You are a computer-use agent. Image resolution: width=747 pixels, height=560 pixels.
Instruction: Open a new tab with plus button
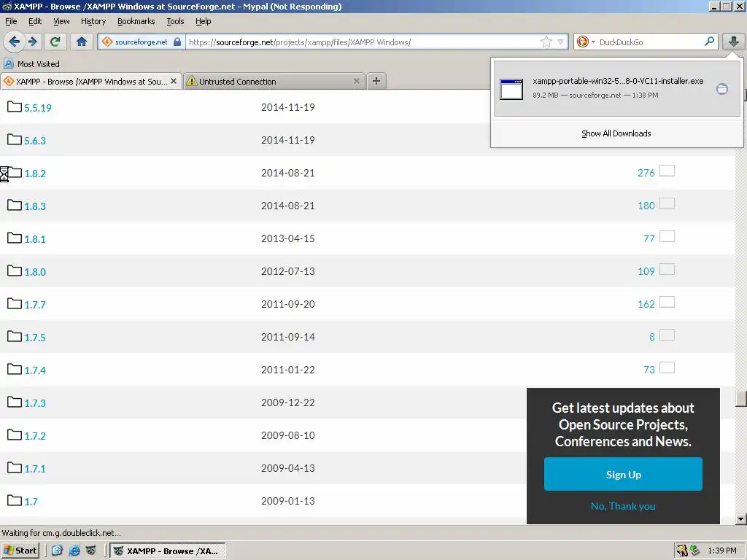click(x=376, y=81)
